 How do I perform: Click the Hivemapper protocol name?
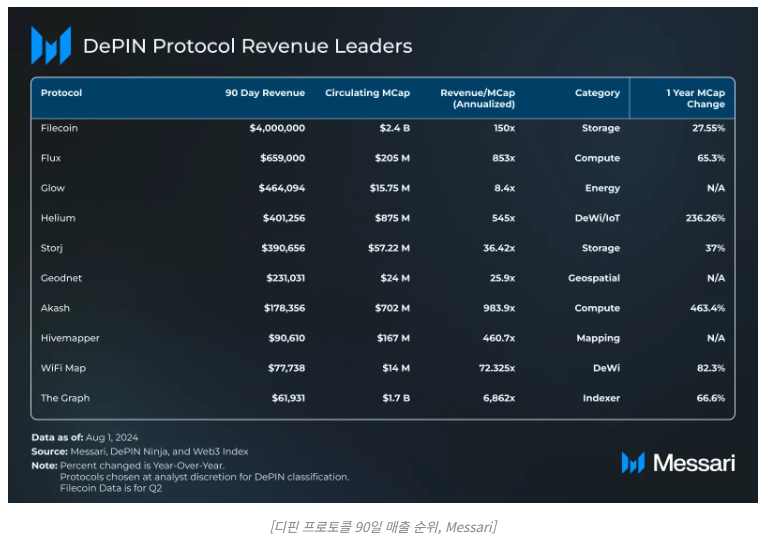tap(70, 338)
